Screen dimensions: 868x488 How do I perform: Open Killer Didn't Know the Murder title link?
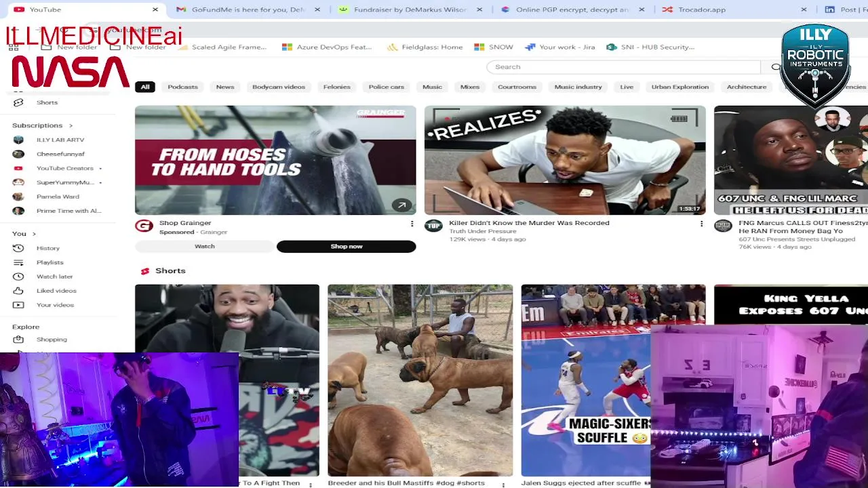pyautogui.click(x=529, y=223)
